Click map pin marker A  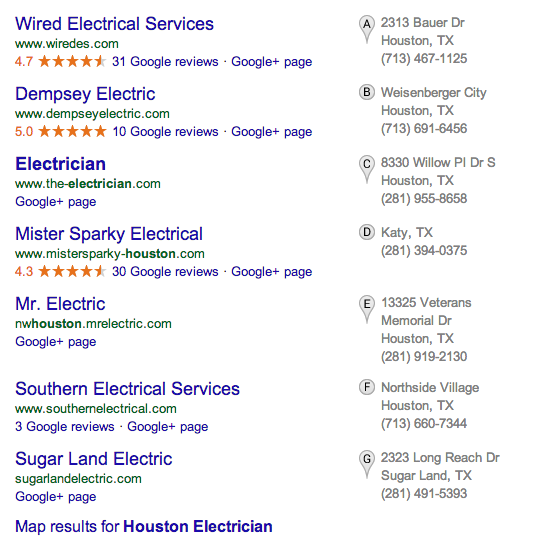click(367, 29)
